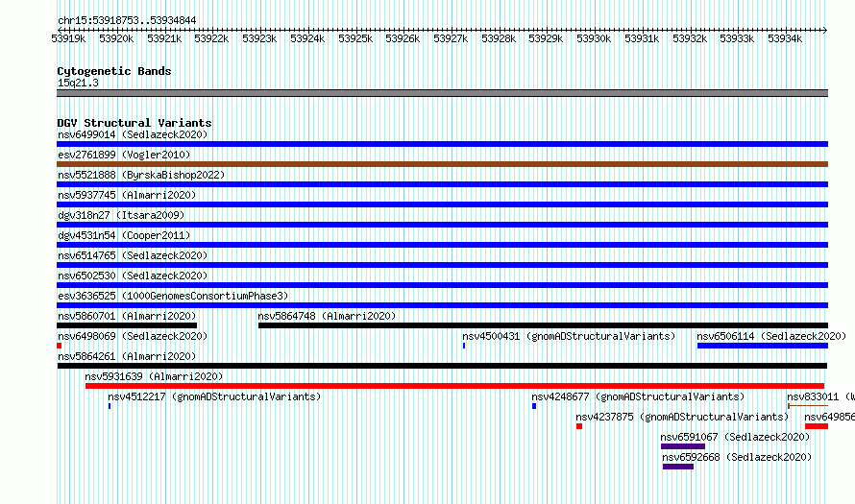855x504 pixels.
Task: Select the blue bar under nsv6514765
Action: [x=442, y=265]
